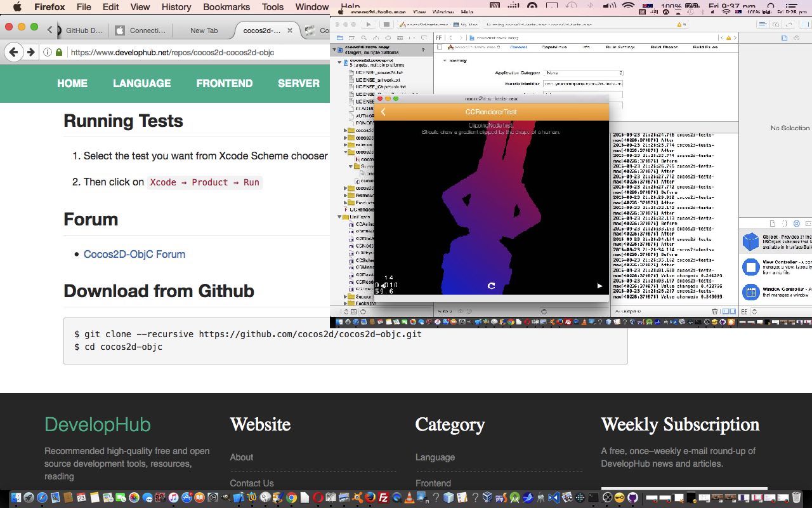This screenshot has width=812, height=508.
Task: Click the Firefox forward arrow button
Action: (30, 52)
